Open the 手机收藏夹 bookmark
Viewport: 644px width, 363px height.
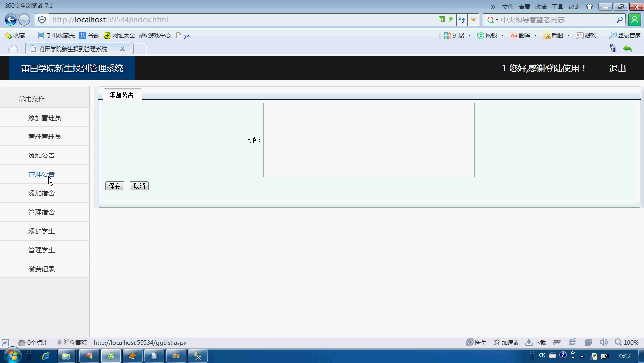coord(56,35)
